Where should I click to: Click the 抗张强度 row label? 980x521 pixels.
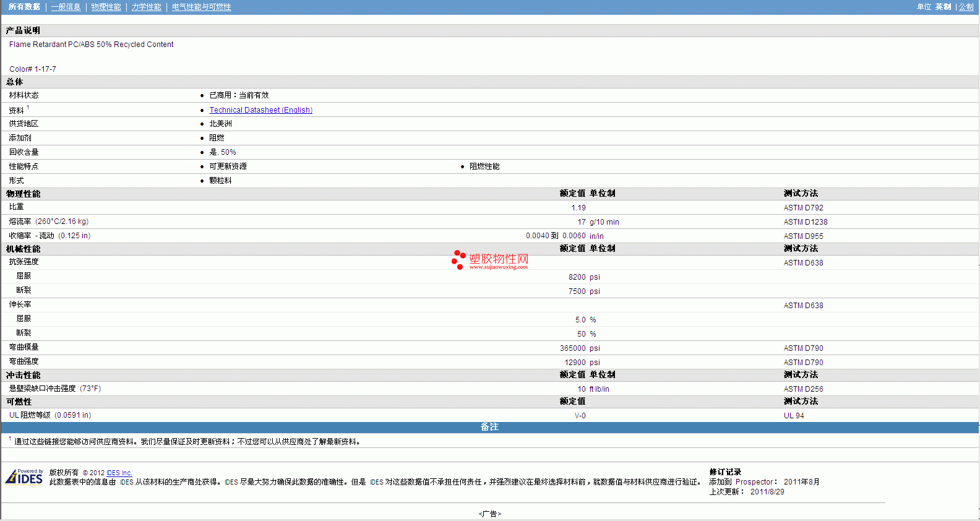24,262
